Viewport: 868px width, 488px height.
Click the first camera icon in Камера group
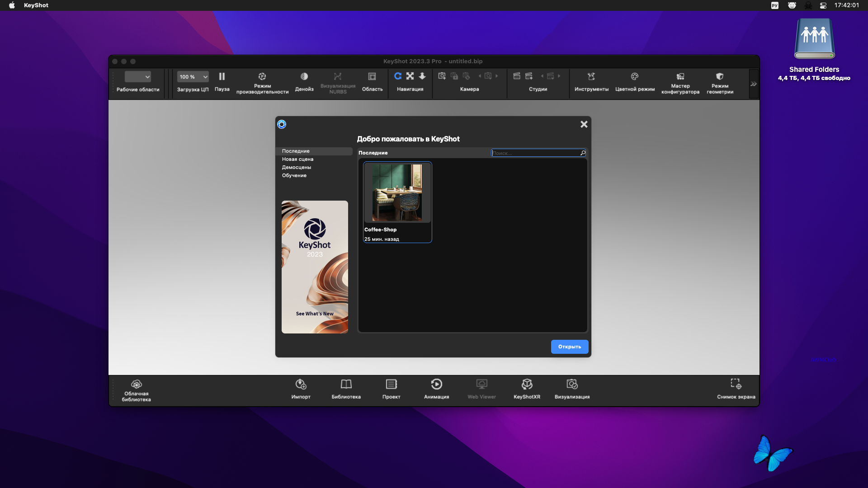pyautogui.click(x=442, y=76)
